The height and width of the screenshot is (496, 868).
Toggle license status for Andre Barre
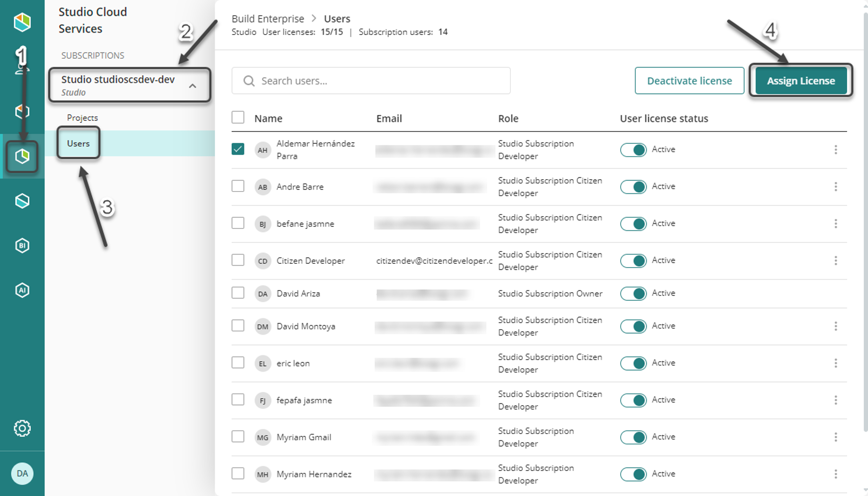[x=633, y=186]
